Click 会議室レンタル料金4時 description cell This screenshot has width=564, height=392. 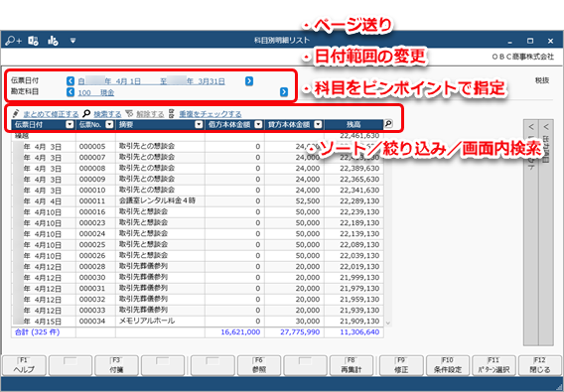pyautogui.click(x=160, y=200)
